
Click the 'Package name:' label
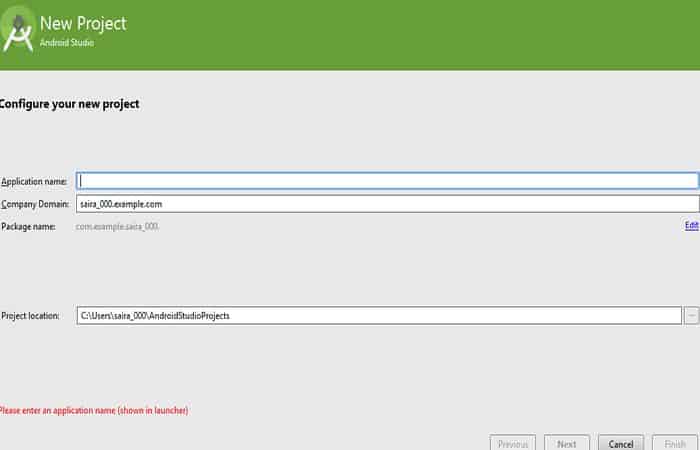(x=29, y=227)
